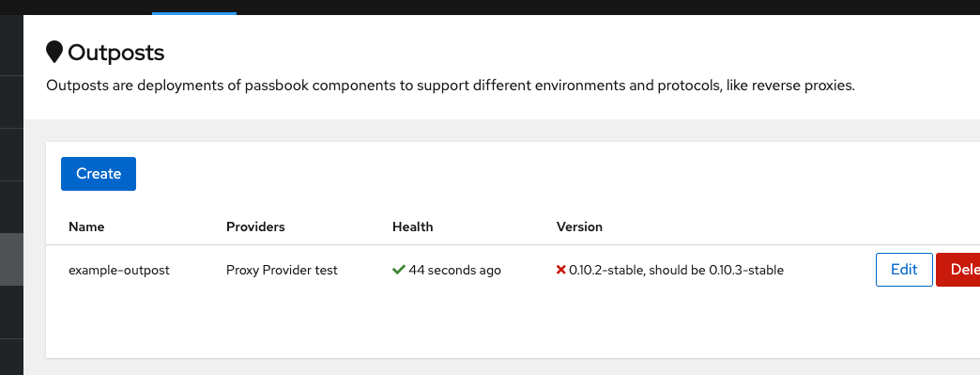Click the green health checkmark icon
980x375 pixels.
pos(399,270)
